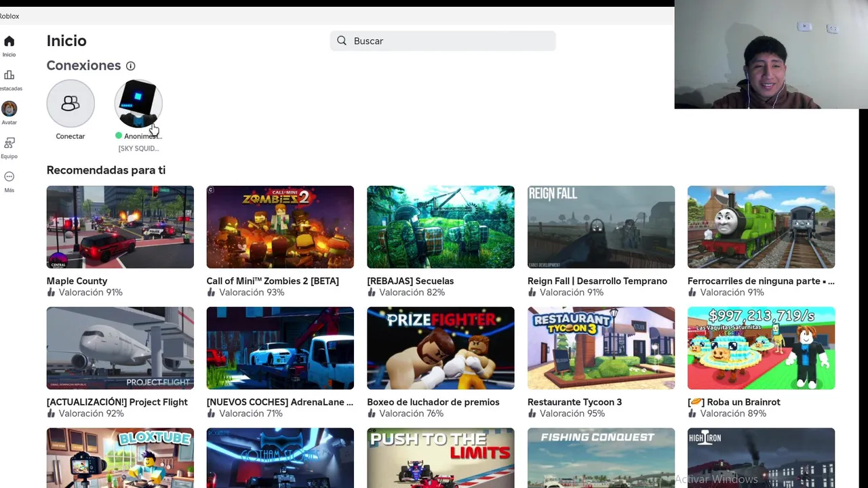Open the Call of Mini Zombies 2 thumbnail

click(280, 227)
